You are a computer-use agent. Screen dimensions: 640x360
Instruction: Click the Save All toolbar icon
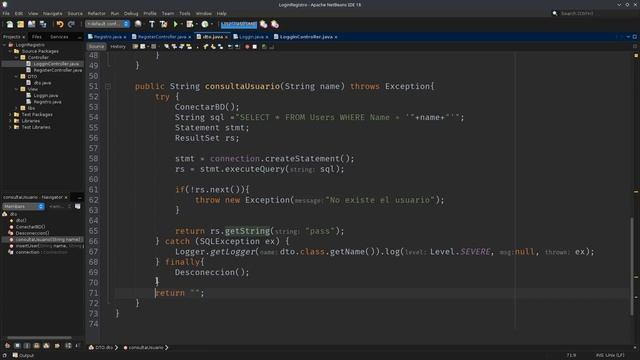[43, 24]
